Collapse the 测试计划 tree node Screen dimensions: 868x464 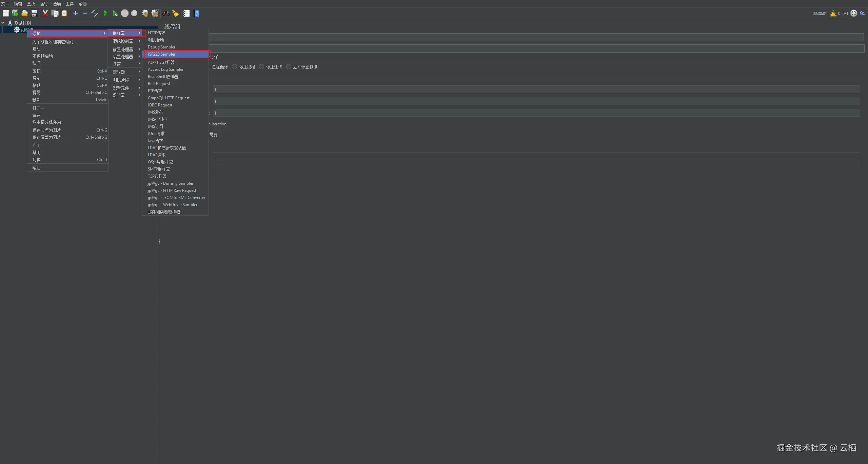3,23
